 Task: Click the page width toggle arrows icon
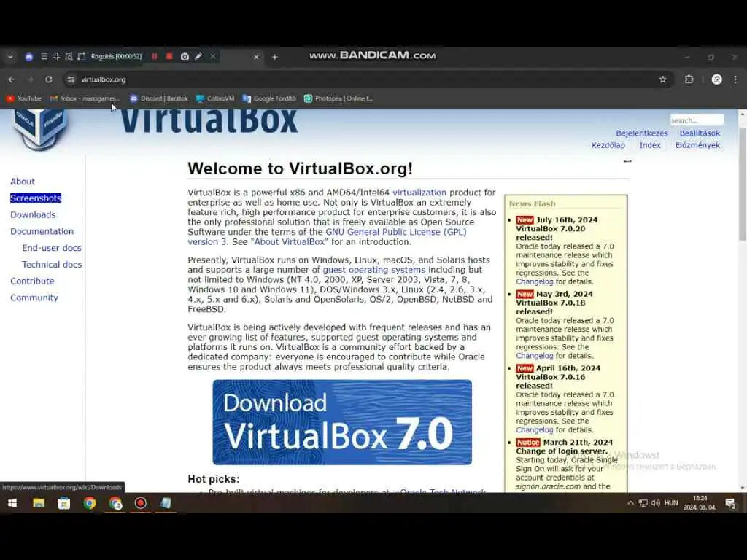(x=627, y=161)
